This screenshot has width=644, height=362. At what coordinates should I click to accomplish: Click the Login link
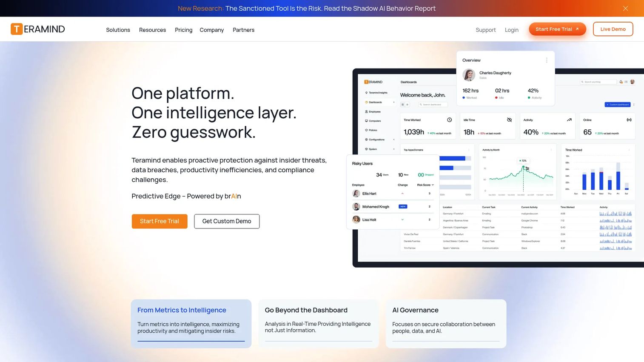511,30
